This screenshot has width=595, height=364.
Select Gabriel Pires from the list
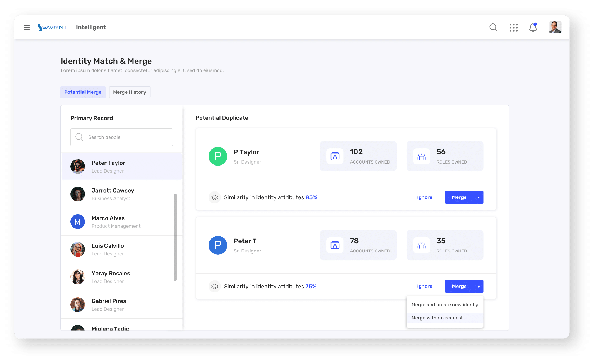pyautogui.click(x=121, y=305)
